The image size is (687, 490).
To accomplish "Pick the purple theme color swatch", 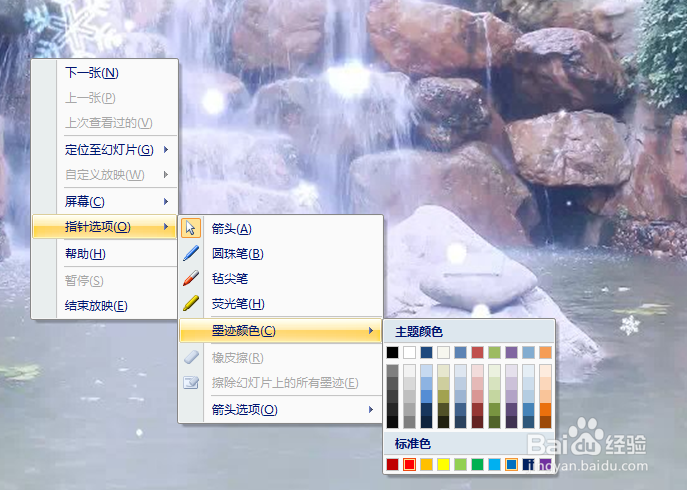I will (512, 352).
